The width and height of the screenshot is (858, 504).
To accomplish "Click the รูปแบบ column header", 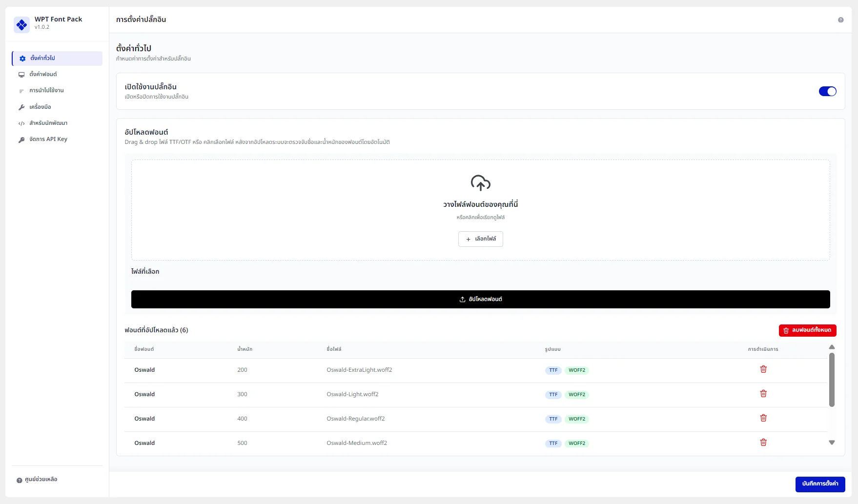I will [553, 349].
